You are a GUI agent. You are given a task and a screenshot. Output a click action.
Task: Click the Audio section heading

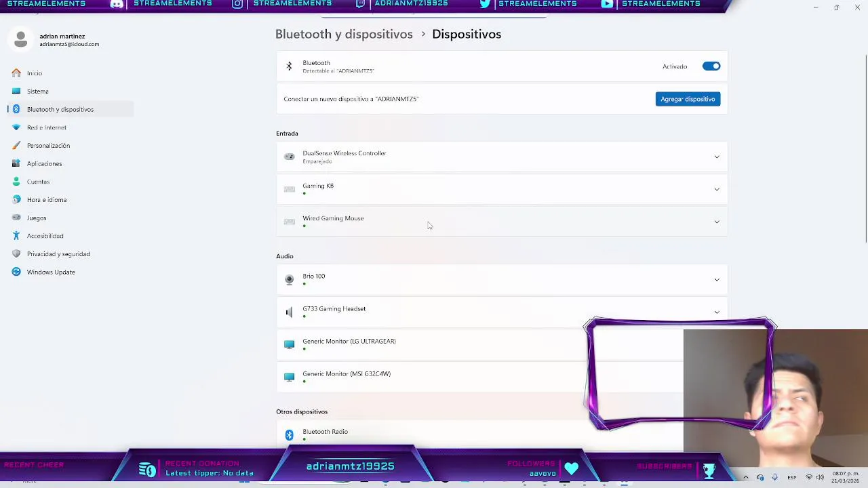point(285,256)
